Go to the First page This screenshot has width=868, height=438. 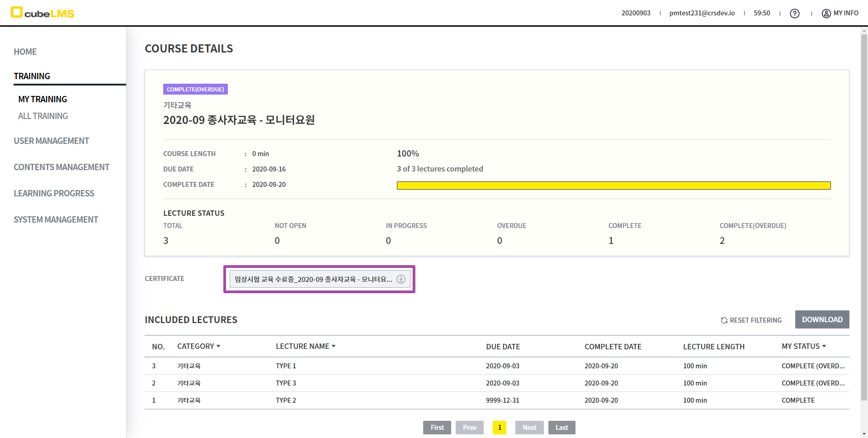point(437,428)
